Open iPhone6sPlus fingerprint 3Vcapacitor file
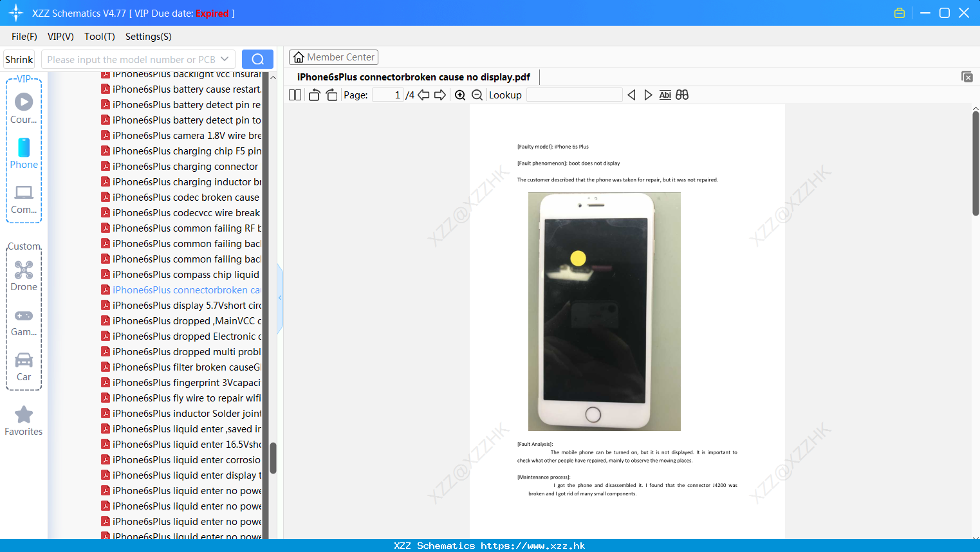The image size is (980, 552). pos(181,383)
